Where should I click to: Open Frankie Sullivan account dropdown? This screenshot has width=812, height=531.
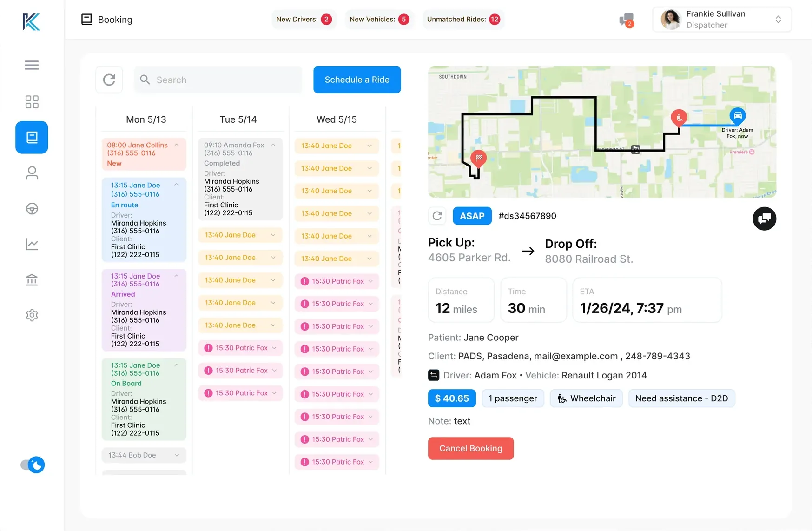[722, 20]
